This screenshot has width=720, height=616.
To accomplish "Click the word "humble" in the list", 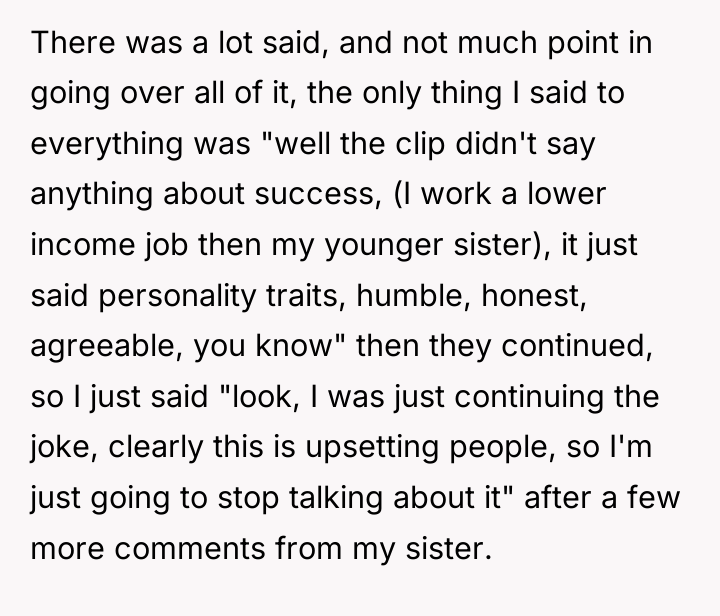I will point(410,295).
